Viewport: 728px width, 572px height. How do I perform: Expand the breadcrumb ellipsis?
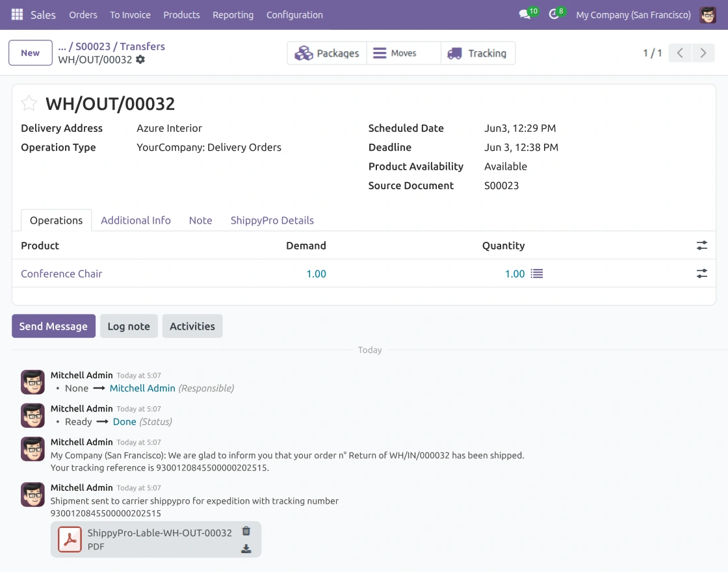[62, 46]
